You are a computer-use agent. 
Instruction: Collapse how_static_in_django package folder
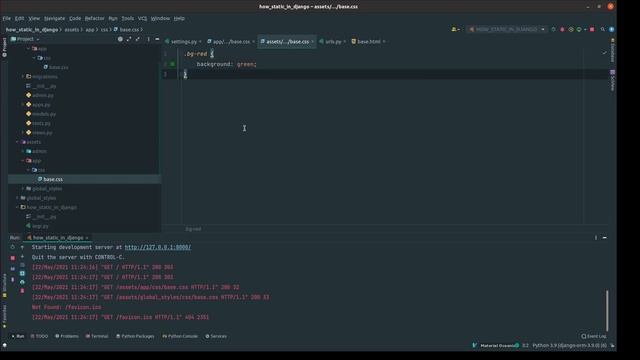tap(17, 207)
